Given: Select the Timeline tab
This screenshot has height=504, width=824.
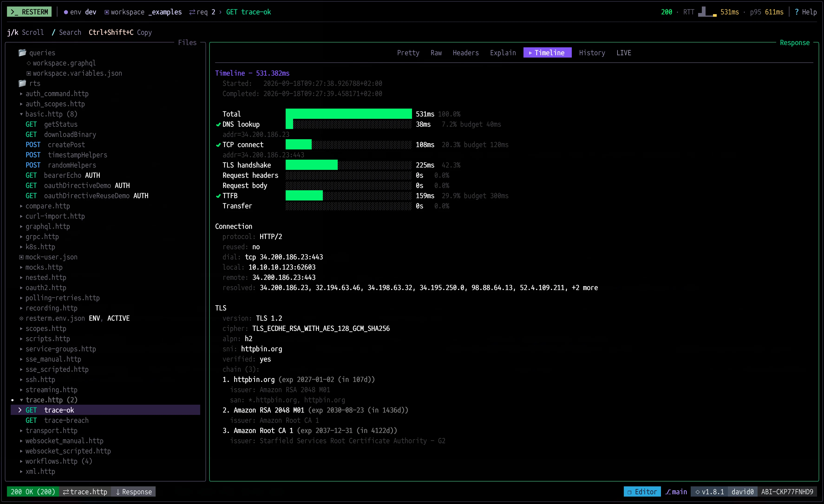Looking at the screenshot, I should click(547, 53).
